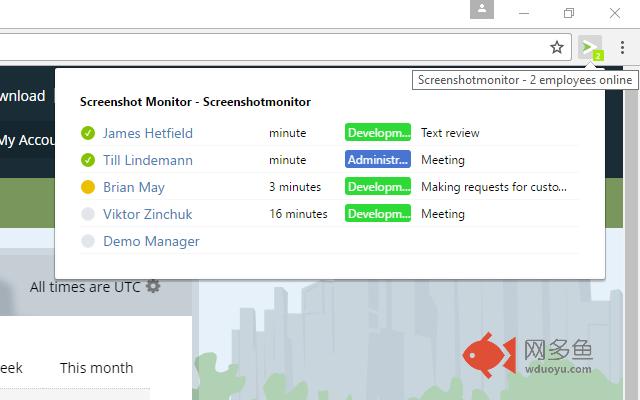Click the 'All times are UTC' label

(85, 287)
